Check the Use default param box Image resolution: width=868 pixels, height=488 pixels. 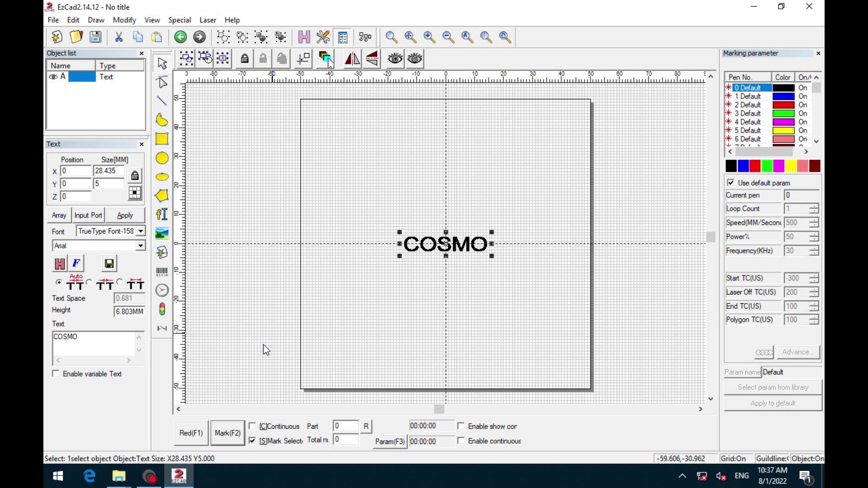pos(731,182)
